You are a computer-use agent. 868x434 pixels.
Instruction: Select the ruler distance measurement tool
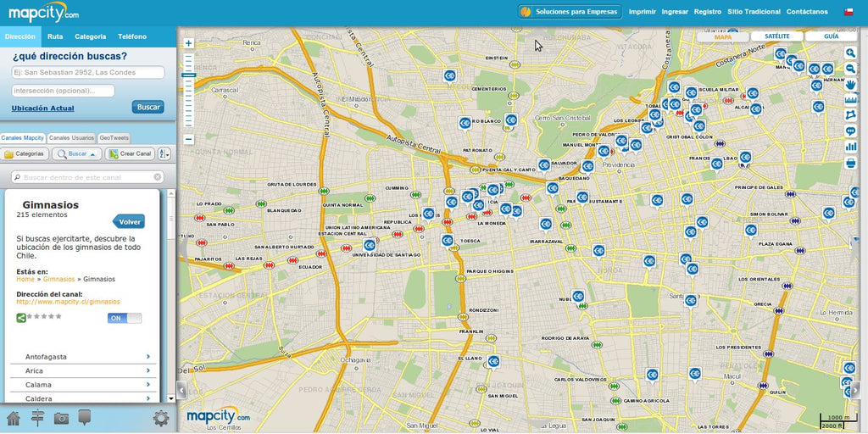tap(850, 99)
